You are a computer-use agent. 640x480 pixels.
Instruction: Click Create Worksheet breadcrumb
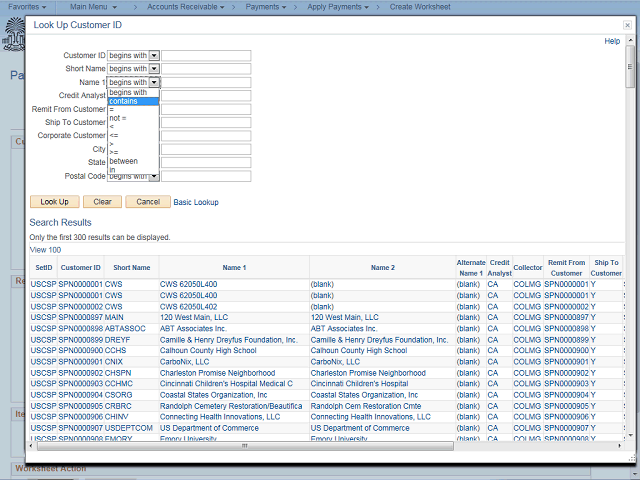click(420, 7)
